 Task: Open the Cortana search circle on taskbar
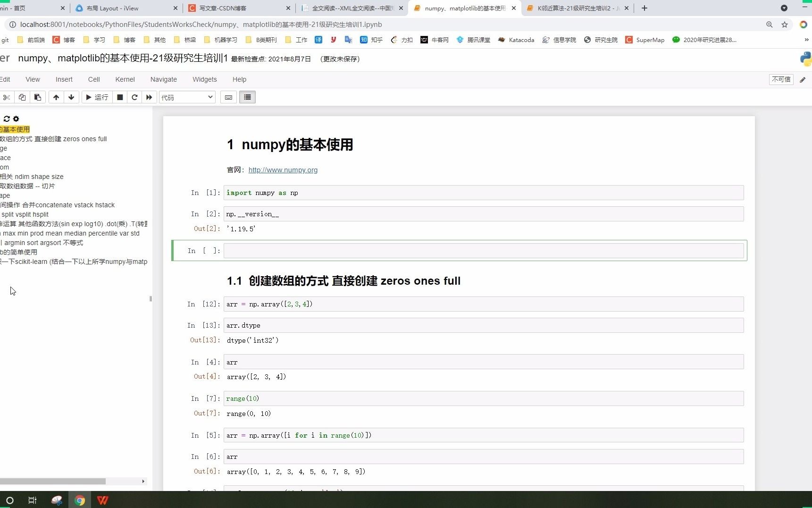coord(9,500)
